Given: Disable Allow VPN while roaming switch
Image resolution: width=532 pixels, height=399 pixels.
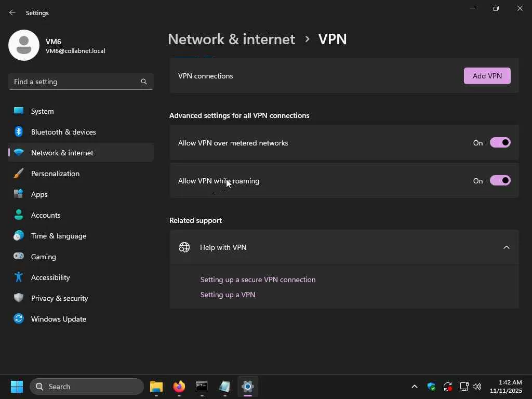Looking at the screenshot, I should tap(500, 181).
